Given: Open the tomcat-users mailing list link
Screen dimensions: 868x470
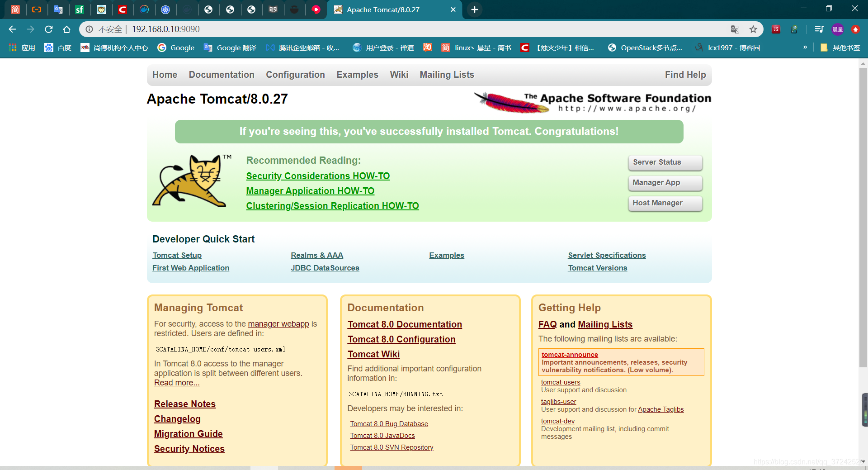Looking at the screenshot, I should pos(561,382).
